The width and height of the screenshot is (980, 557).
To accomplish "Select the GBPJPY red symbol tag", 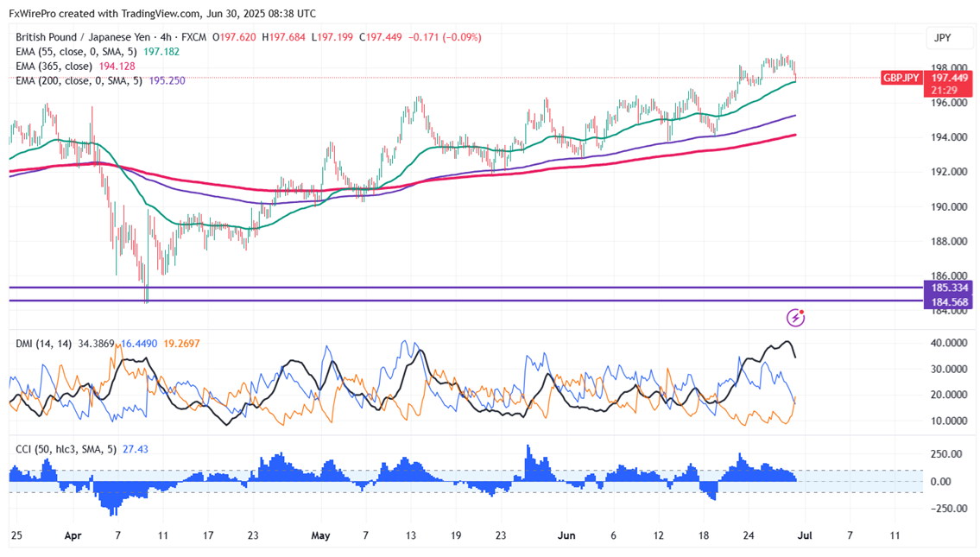I will (x=901, y=78).
